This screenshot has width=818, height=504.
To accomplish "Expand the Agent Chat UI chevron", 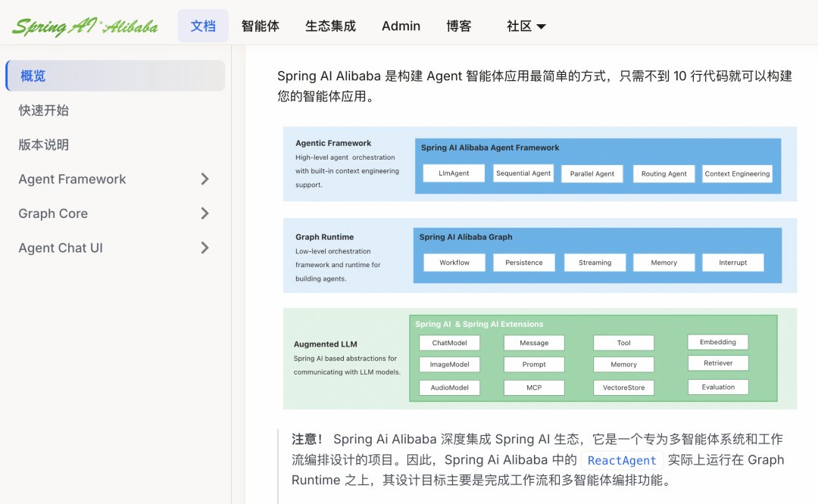I will coord(205,247).
